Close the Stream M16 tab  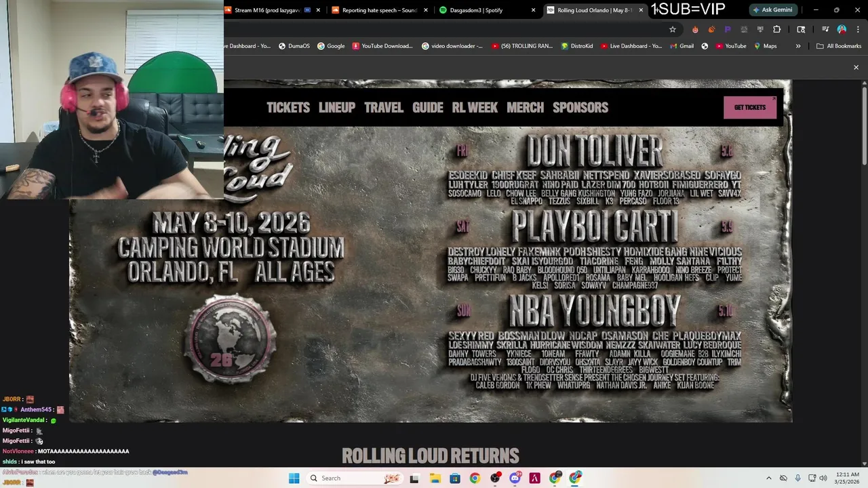pyautogui.click(x=318, y=10)
